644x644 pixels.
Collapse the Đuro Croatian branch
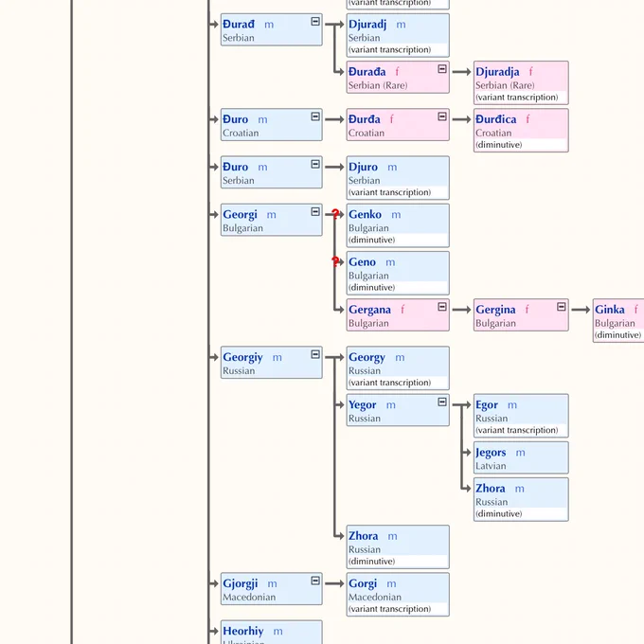point(315,116)
